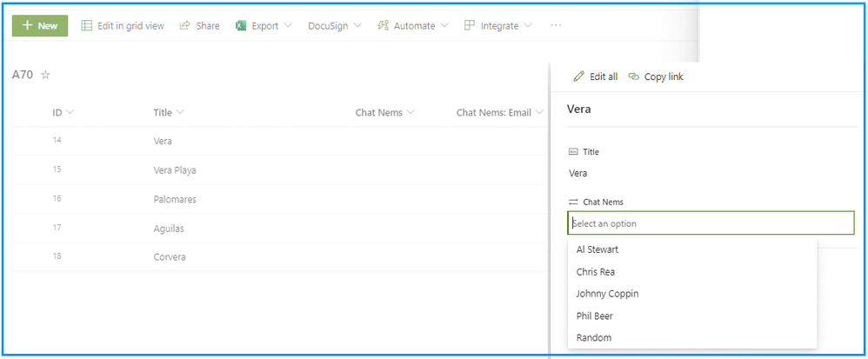Image resolution: width=868 pixels, height=359 pixels.
Task: Open Edit in grid view
Action: coord(123,26)
